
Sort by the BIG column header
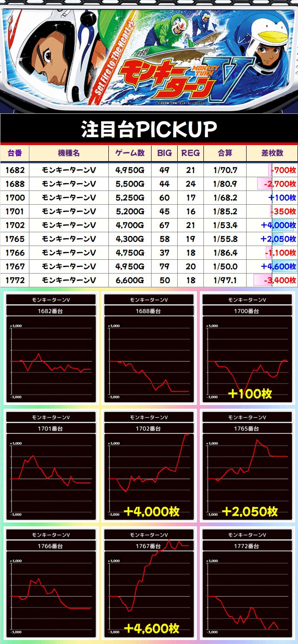coord(164,153)
